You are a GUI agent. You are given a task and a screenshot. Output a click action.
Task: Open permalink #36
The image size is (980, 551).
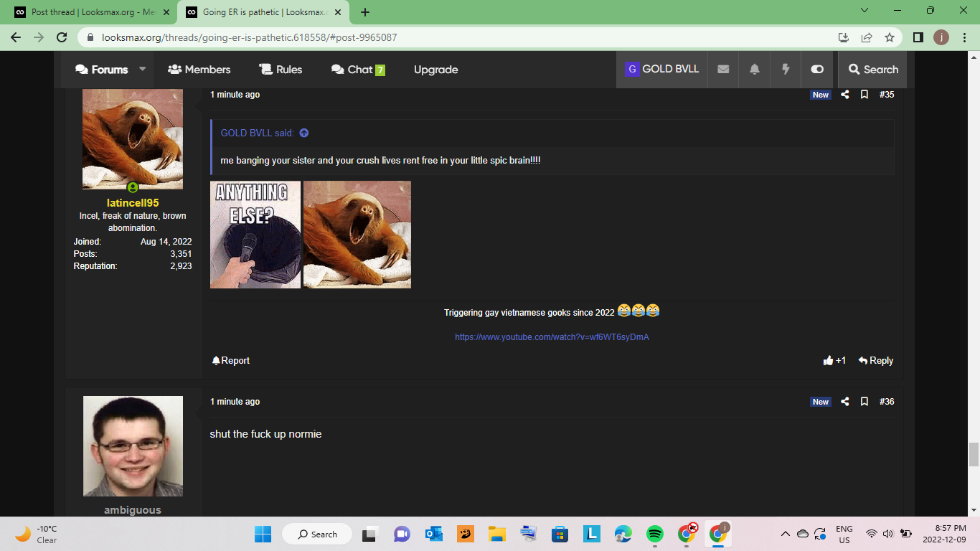tap(887, 402)
